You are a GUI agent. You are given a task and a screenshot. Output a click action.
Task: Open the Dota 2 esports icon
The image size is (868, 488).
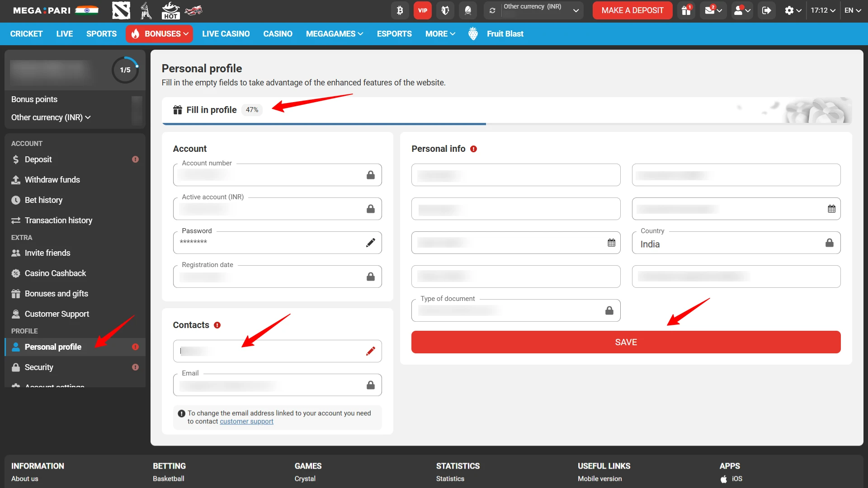point(121,10)
